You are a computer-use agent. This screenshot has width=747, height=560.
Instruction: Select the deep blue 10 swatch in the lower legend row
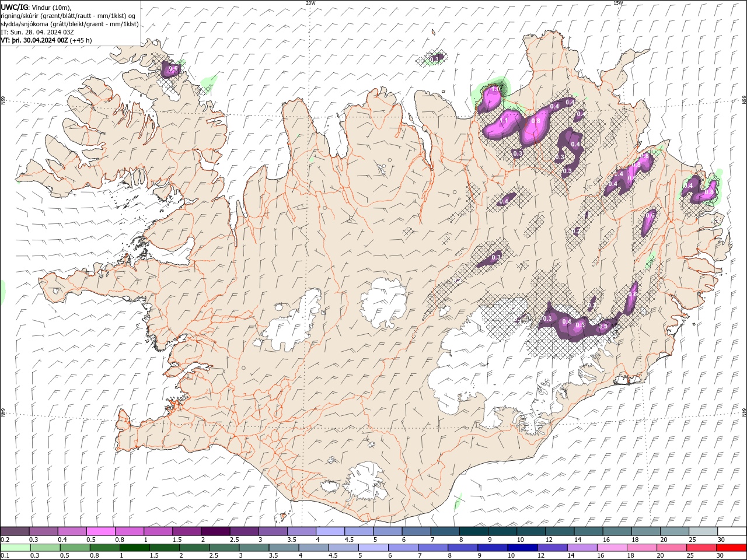tap(522, 548)
